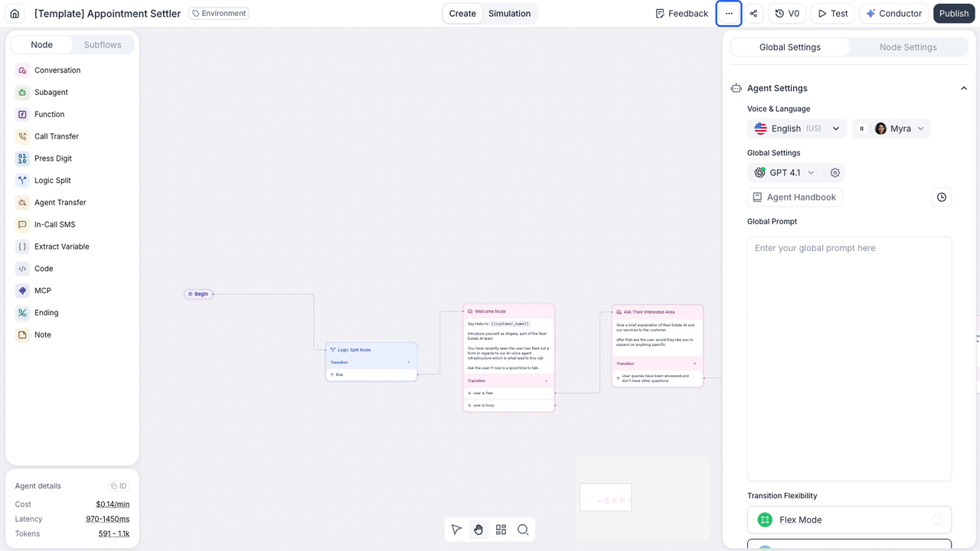Pick the MCP node icon
Screen dimensions: 980x551
(22, 291)
